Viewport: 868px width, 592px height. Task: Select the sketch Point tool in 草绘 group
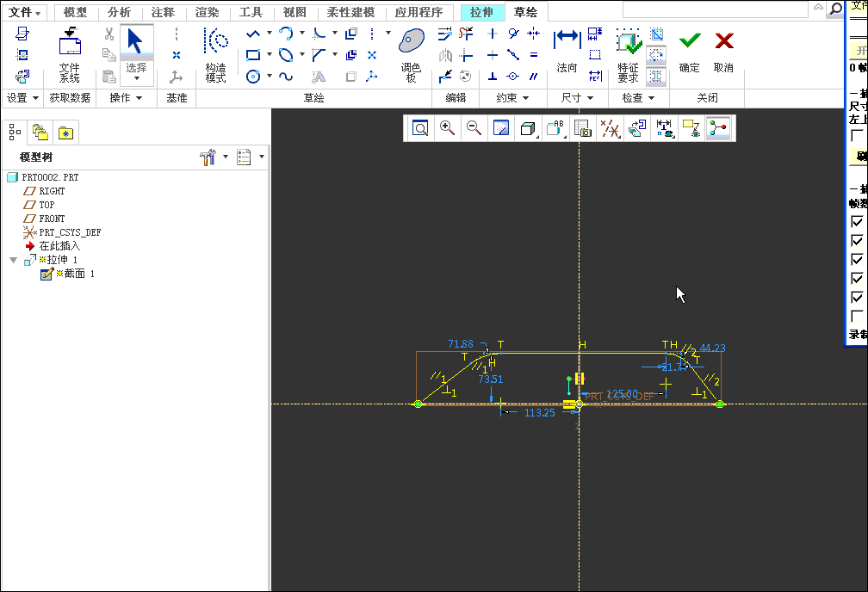click(x=372, y=55)
